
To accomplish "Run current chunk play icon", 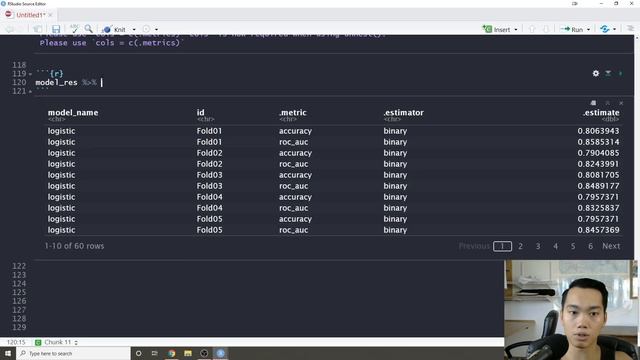I will 621,73.
